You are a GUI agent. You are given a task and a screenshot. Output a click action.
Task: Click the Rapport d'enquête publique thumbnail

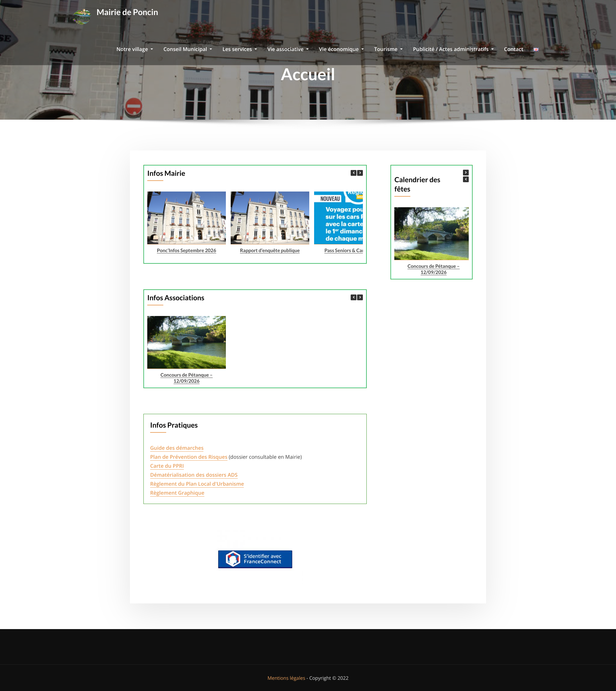pyautogui.click(x=270, y=218)
